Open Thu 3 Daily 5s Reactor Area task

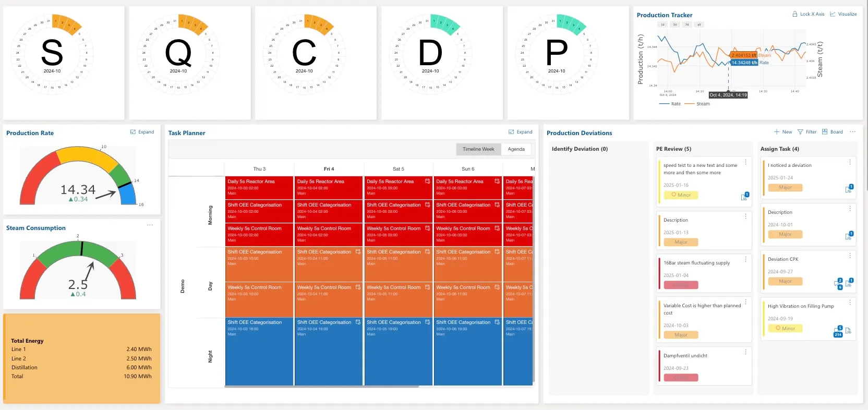[x=259, y=187]
